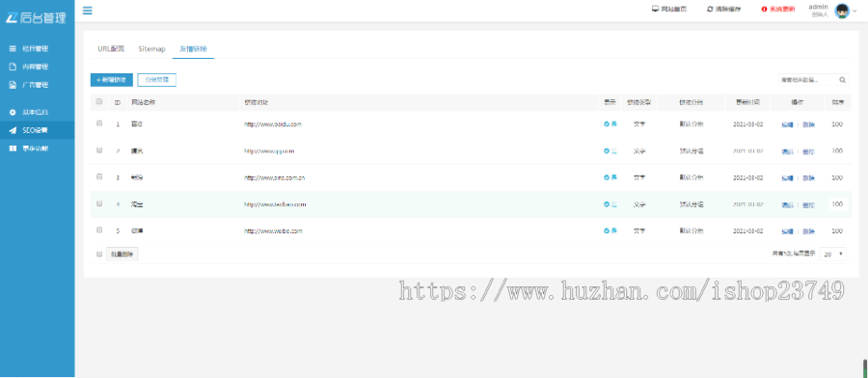Open 广告管理 in the sidebar
Screen dimensions: 868x378
coord(37,85)
